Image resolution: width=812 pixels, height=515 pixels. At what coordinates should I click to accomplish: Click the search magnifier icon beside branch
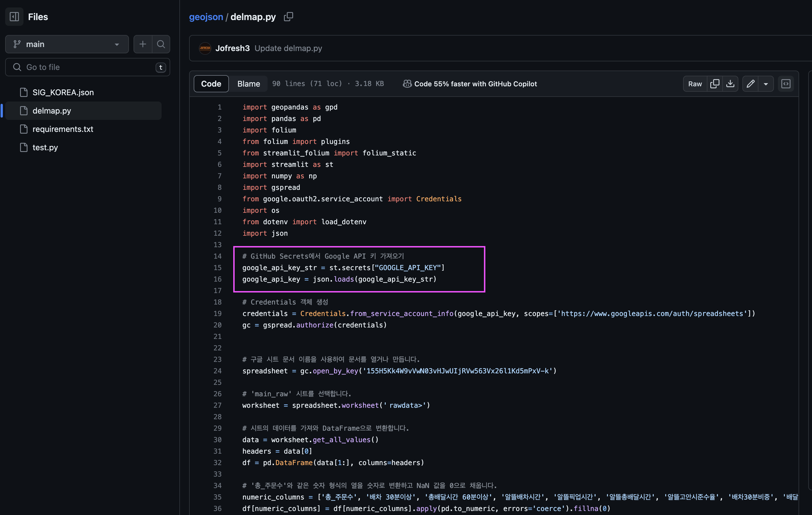coord(161,44)
